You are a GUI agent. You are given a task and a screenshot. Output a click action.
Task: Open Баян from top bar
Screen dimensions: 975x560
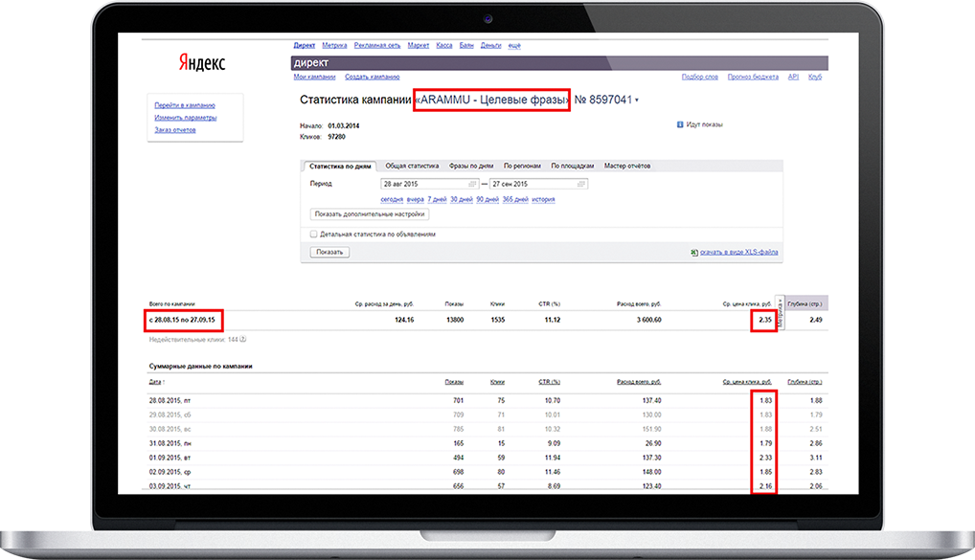click(466, 45)
